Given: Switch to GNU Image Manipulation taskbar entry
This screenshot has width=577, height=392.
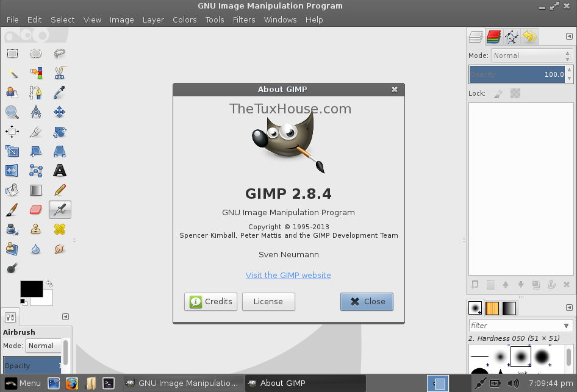Looking at the screenshot, I should point(183,383).
